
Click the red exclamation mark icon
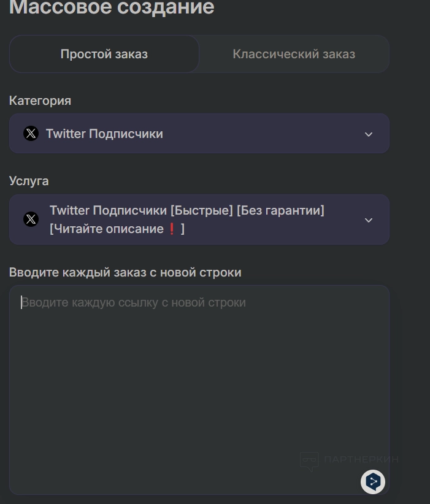pos(172,229)
